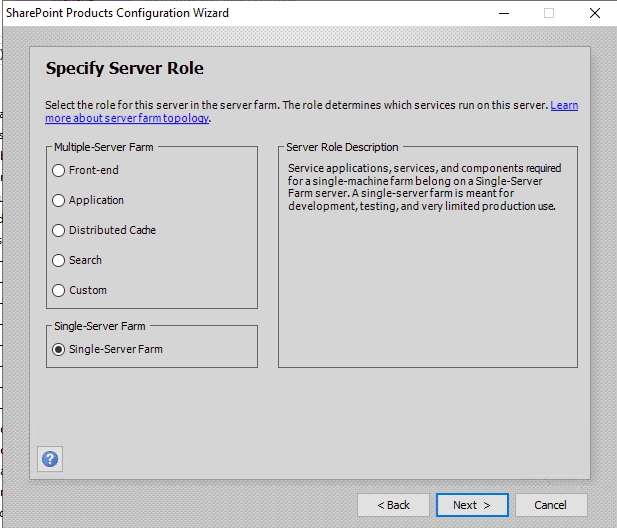Click the Specify Server Role heading
Screen dimensions: 617x528
(x=125, y=68)
